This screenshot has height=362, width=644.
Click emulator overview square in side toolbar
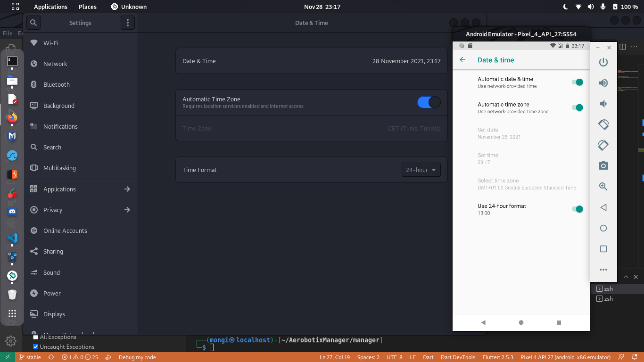(x=603, y=249)
